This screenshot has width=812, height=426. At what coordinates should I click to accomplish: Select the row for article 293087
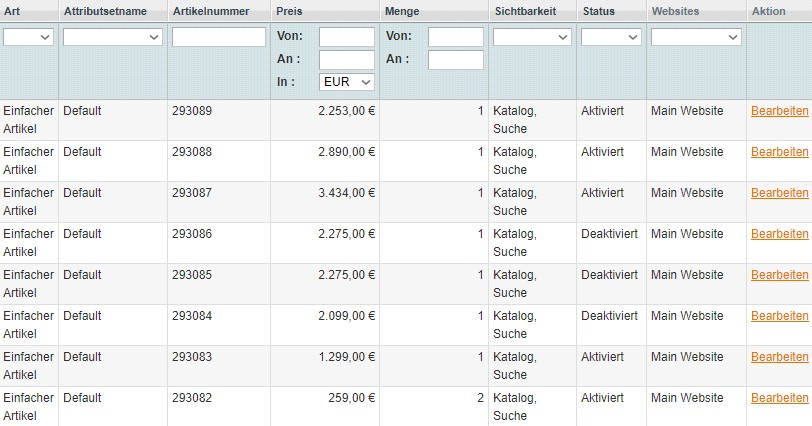point(406,202)
